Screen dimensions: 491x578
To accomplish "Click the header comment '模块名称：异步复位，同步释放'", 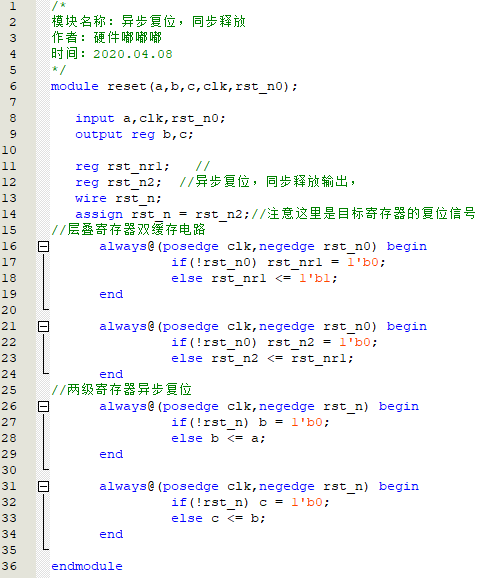I will 149,21.
